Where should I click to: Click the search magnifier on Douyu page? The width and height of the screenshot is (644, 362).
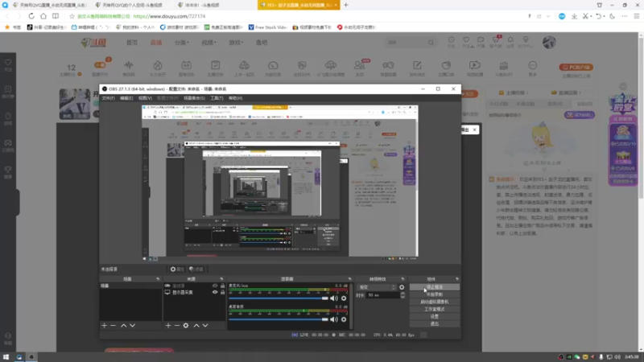[431, 43]
